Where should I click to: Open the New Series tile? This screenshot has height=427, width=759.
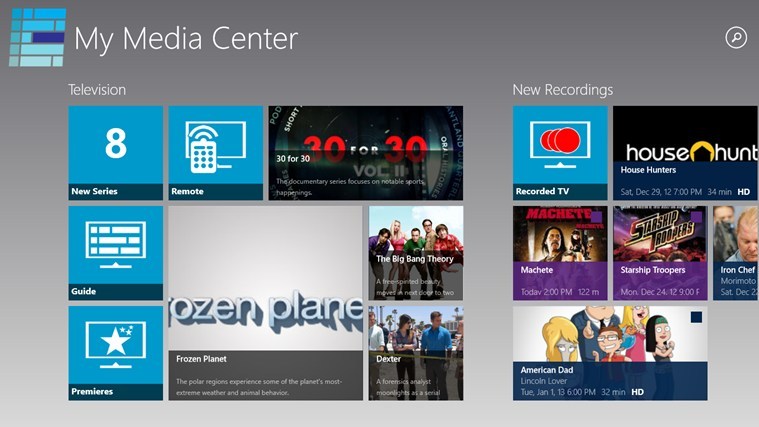point(115,153)
